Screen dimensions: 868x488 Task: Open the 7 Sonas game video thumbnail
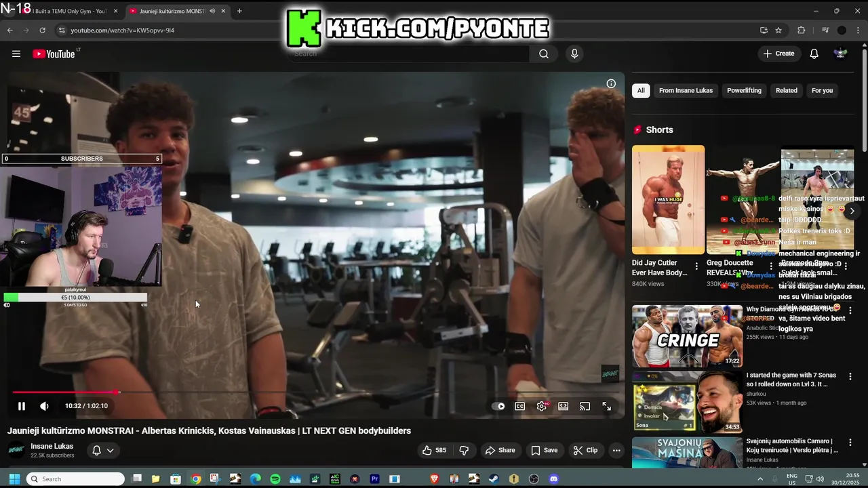687,401
